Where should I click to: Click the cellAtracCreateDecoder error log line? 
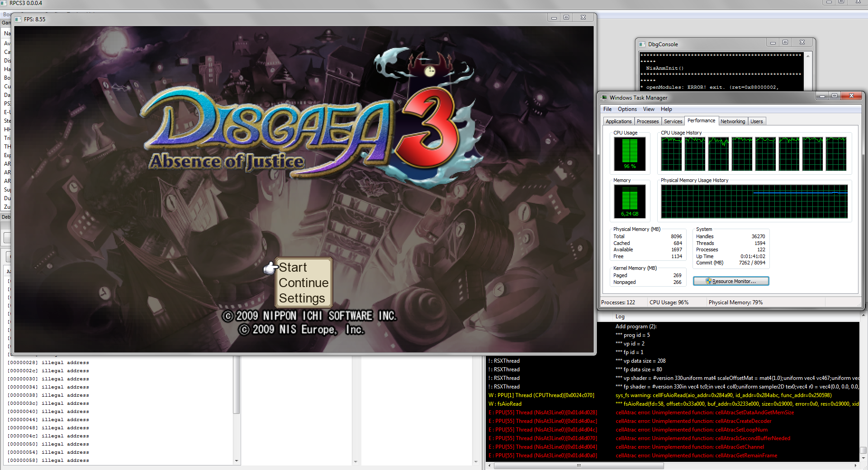[693, 421]
